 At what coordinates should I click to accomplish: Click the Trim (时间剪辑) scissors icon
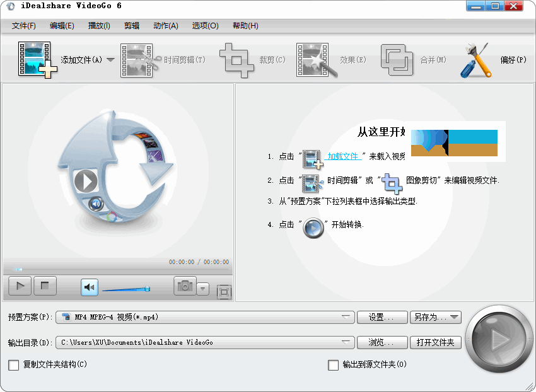tap(141, 60)
